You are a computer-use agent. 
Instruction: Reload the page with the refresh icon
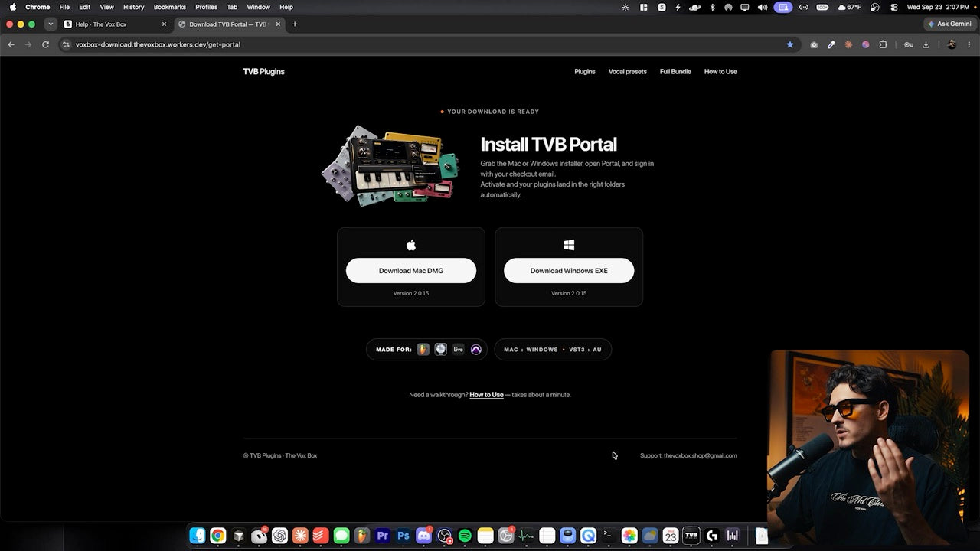click(x=45, y=44)
